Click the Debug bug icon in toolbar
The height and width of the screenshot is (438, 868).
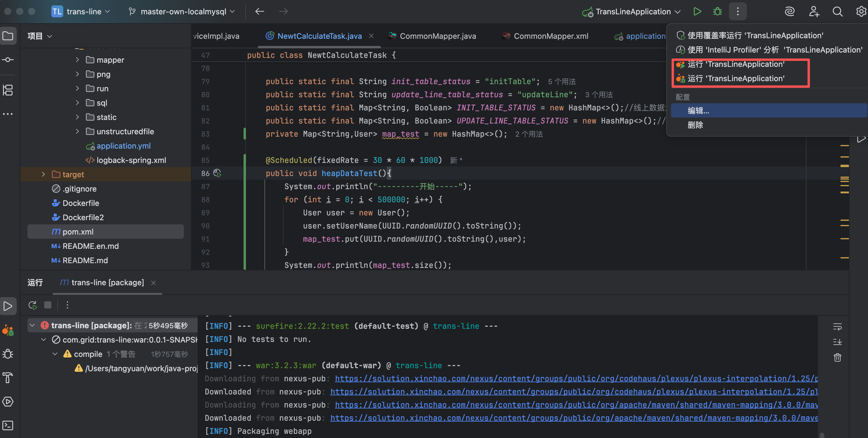point(717,11)
